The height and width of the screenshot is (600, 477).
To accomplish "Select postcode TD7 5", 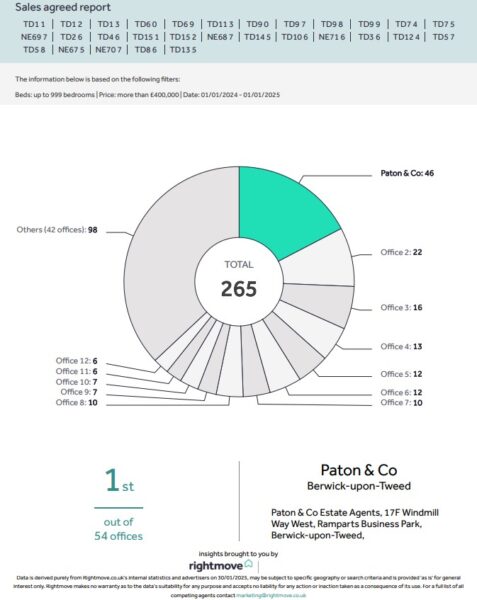I will [x=443, y=24].
